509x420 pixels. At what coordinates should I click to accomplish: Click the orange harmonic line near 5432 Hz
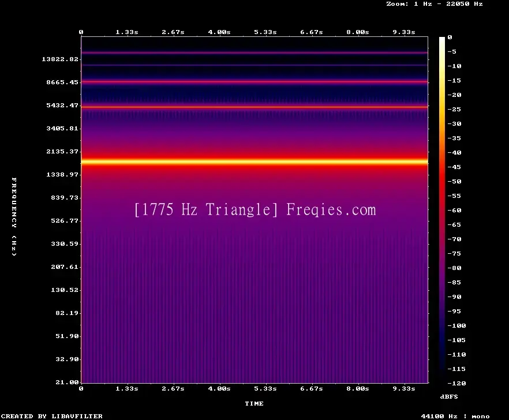(x=254, y=107)
